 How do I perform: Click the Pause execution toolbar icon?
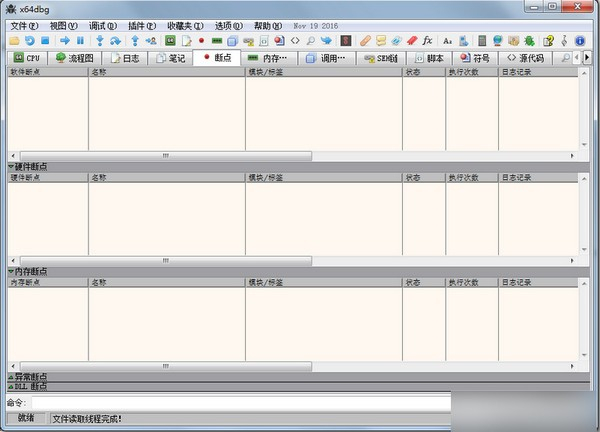tap(81, 41)
